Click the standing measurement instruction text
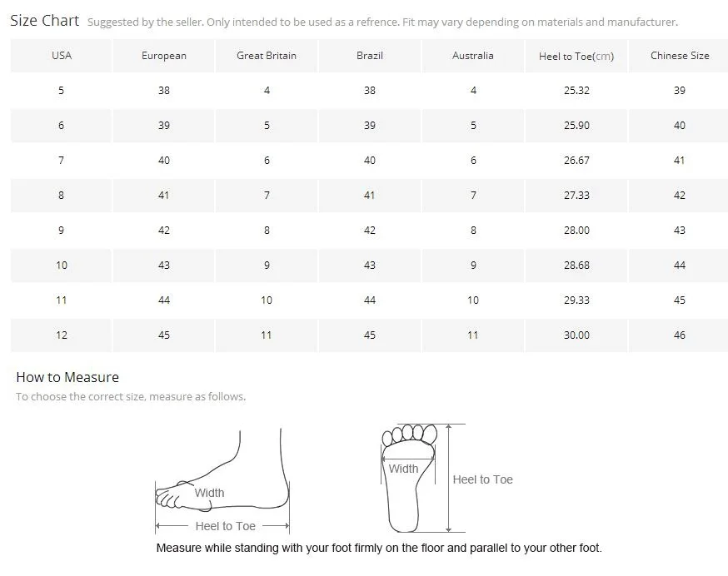This screenshot has height=576, width=728. click(379, 549)
